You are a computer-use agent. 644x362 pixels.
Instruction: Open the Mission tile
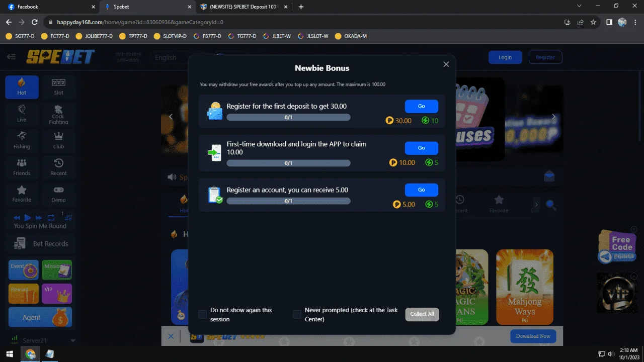57,270
